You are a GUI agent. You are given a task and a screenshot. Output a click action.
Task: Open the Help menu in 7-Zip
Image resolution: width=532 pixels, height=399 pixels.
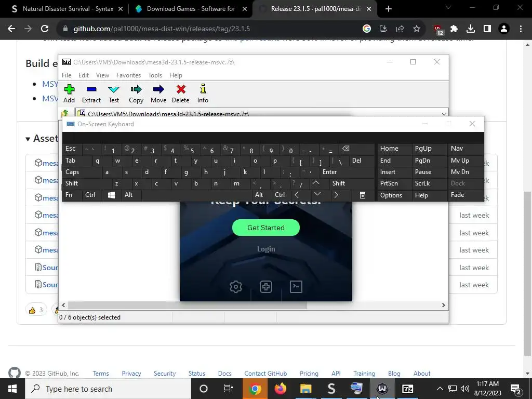[x=176, y=75]
